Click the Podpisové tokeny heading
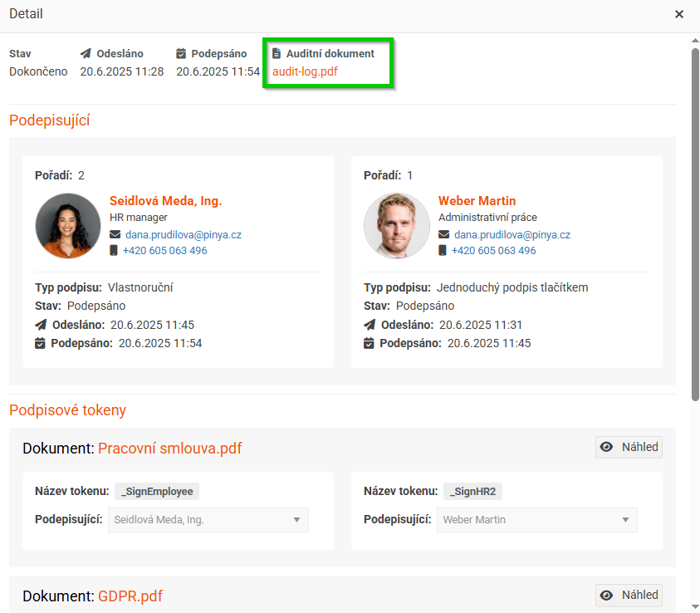Screen dimensions: 700x613 [67, 409]
